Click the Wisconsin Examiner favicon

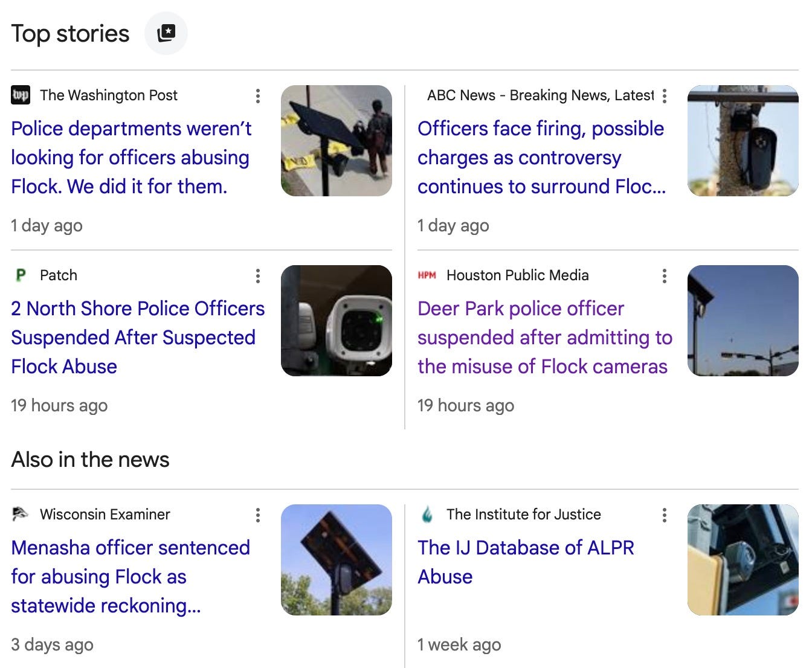point(21,515)
